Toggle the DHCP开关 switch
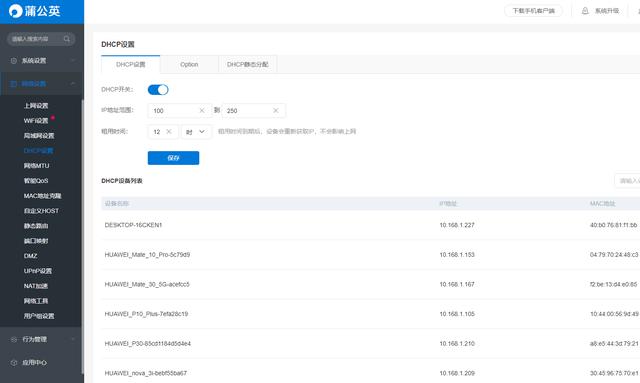The height and width of the screenshot is (383, 640). [158, 89]
